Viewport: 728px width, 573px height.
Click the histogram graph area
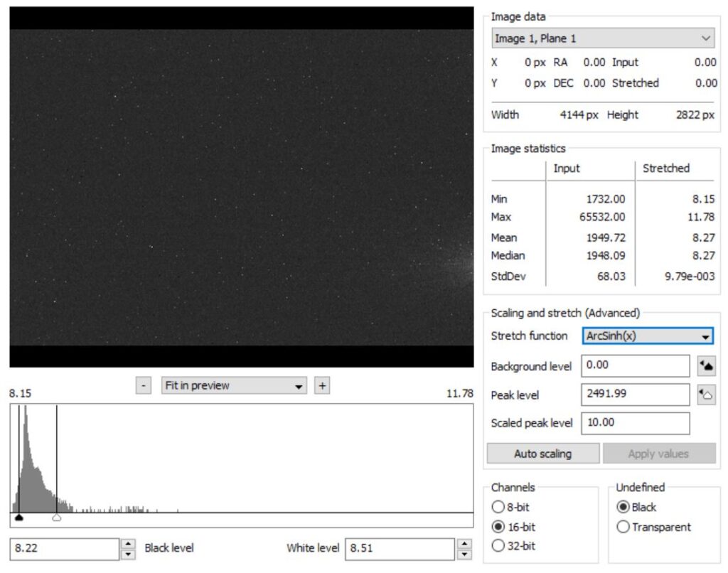242,465
